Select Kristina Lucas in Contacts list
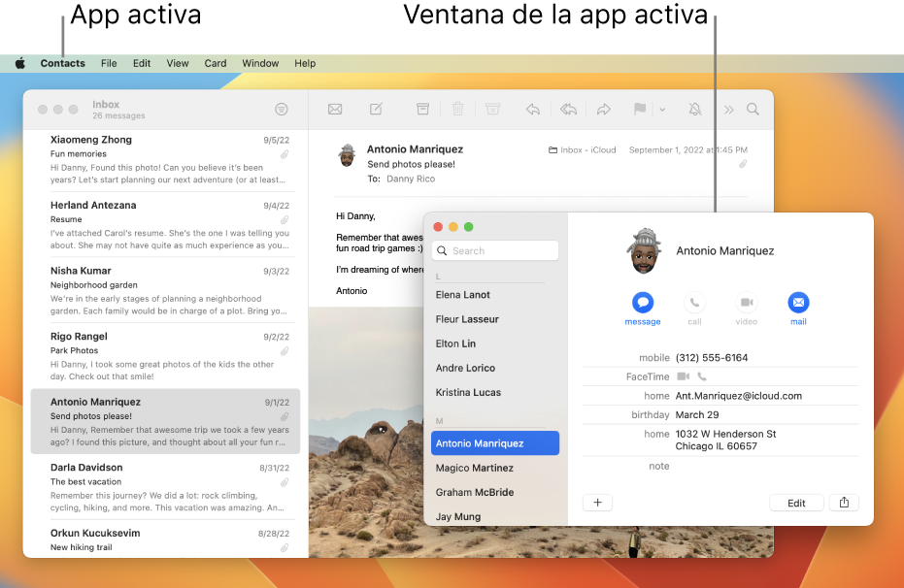 point(468,392)
